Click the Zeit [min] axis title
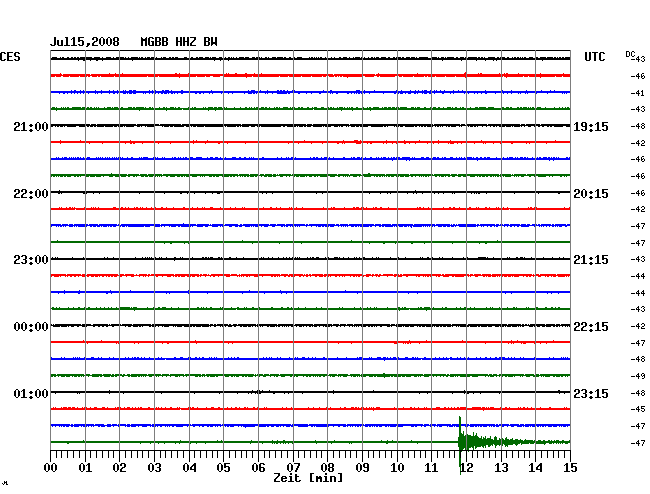Viewport: 650px width, 494px height. [x=308, y=478]
